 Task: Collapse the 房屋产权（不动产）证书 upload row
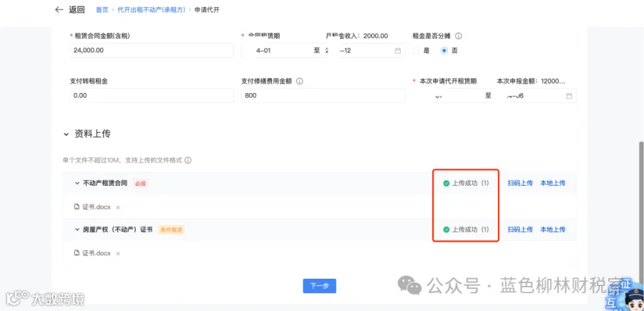(77, 229)
